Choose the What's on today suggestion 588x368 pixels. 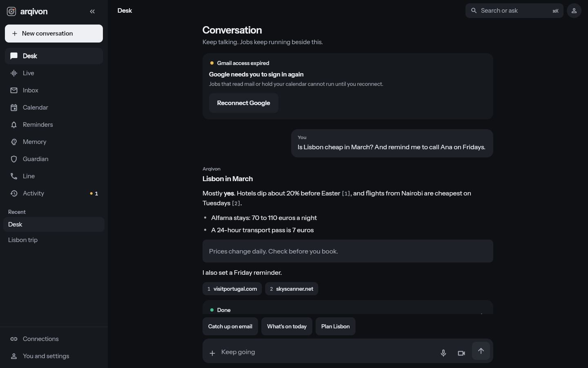pyautogui.click(x=287, y=326)
